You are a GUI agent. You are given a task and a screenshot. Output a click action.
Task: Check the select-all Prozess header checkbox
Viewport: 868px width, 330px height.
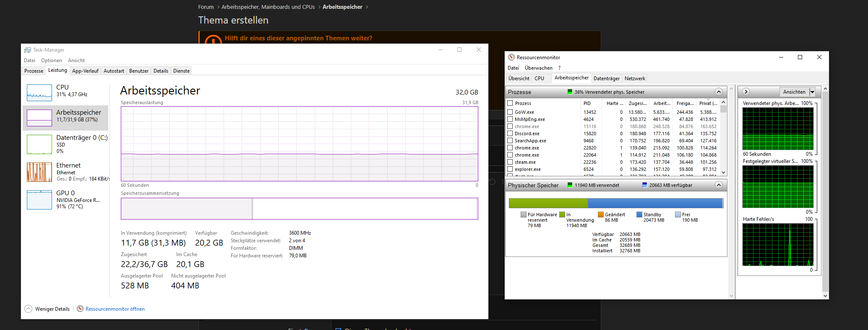tap(510, 103)
